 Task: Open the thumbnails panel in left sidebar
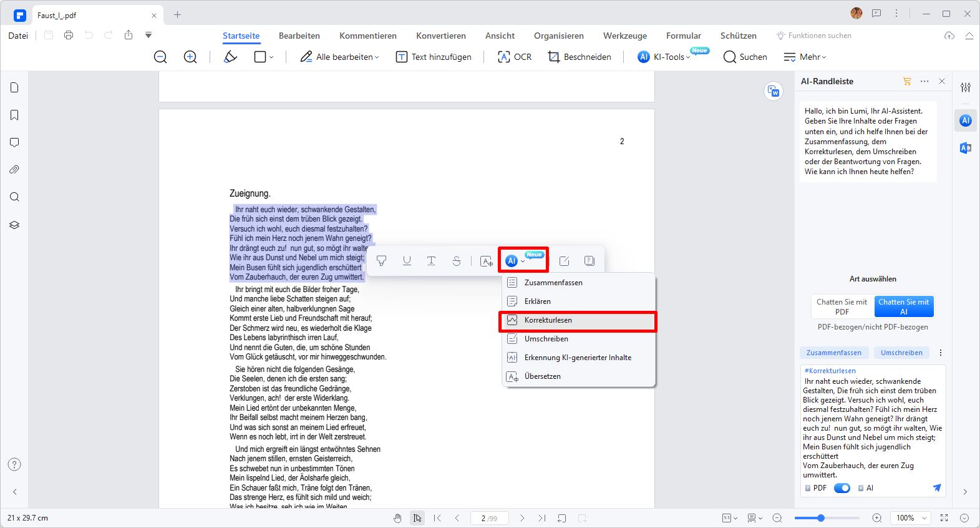14,87
